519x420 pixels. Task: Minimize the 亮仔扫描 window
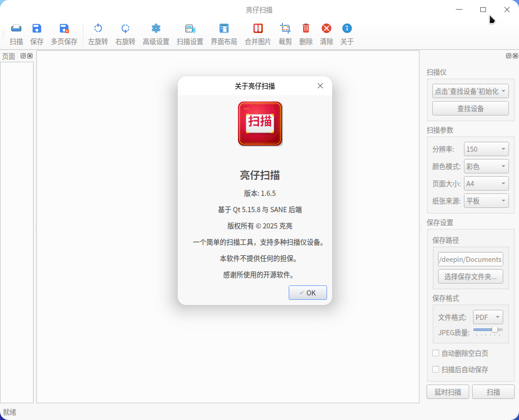click(459, 10)
